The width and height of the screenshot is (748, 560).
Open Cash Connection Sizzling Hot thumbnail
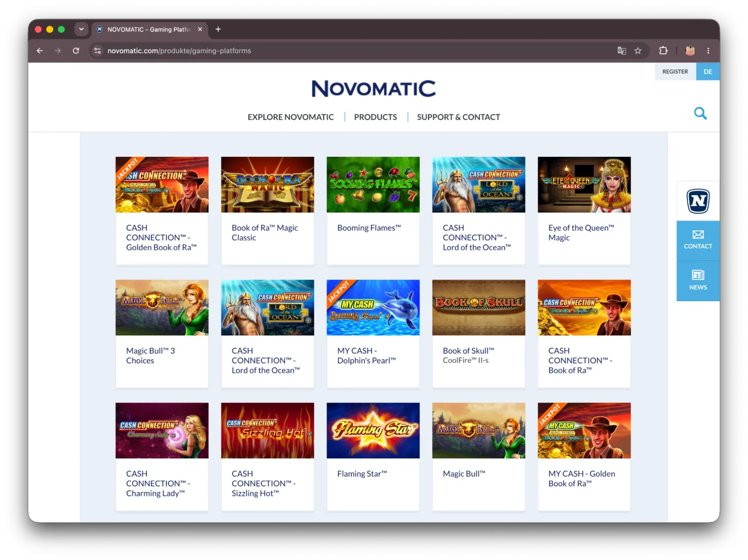point(268,430)
